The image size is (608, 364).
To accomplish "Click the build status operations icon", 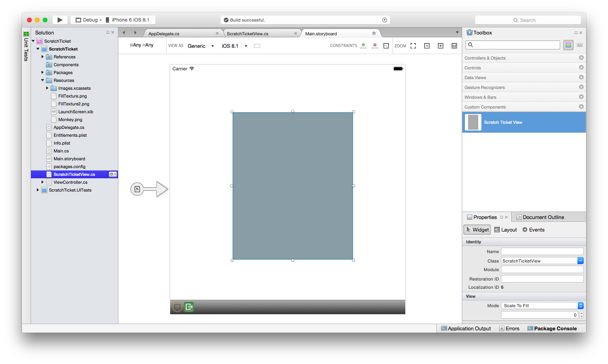I will (385, 20).
